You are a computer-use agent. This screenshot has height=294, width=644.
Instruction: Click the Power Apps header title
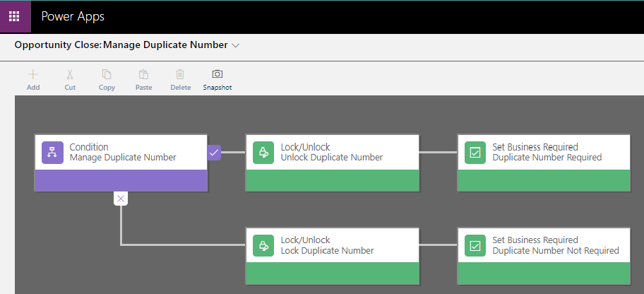[73, 16]
